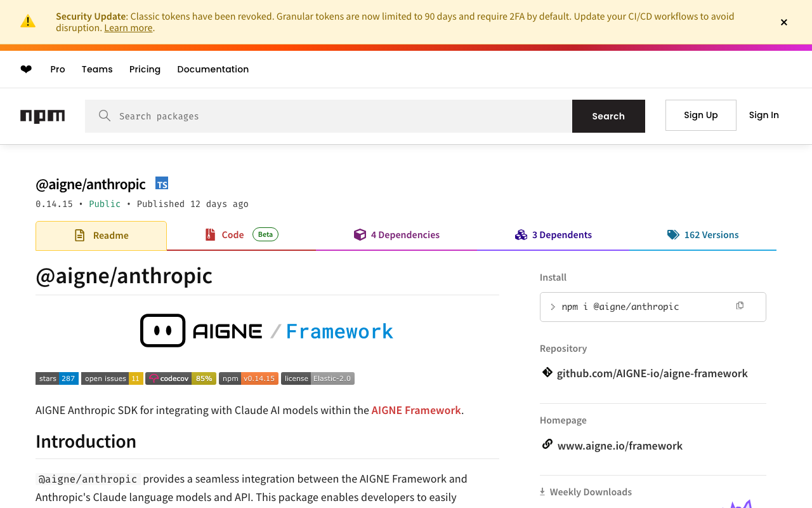The width and height of the screenshot is (812, 508).
Task: Open the Documentation link
Action: pos(213,69)
